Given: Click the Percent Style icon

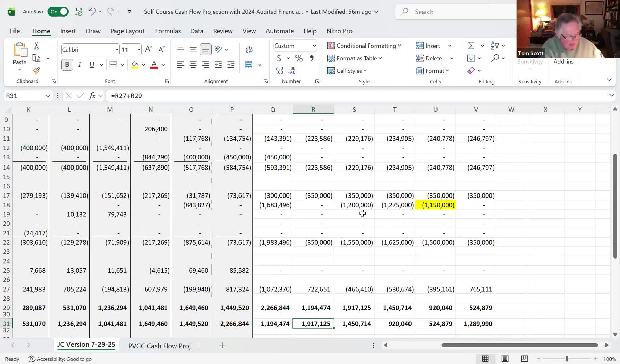Looking at the screenshot, I should click(299, 58).
